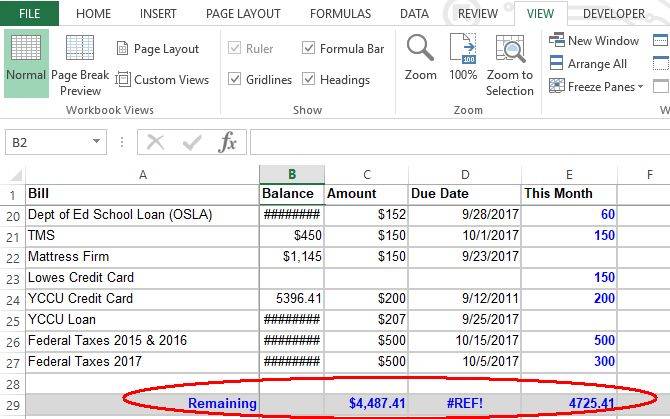
Task: Select the 'Federal Taxes 2017' cell
Action: point(142,361)
